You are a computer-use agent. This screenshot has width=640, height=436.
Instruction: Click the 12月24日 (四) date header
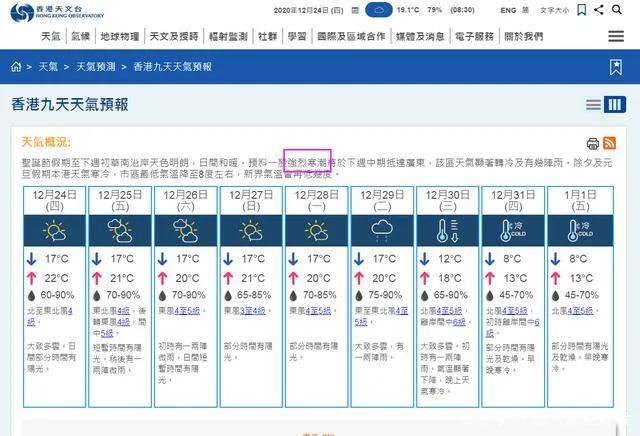tap(54, 200)
